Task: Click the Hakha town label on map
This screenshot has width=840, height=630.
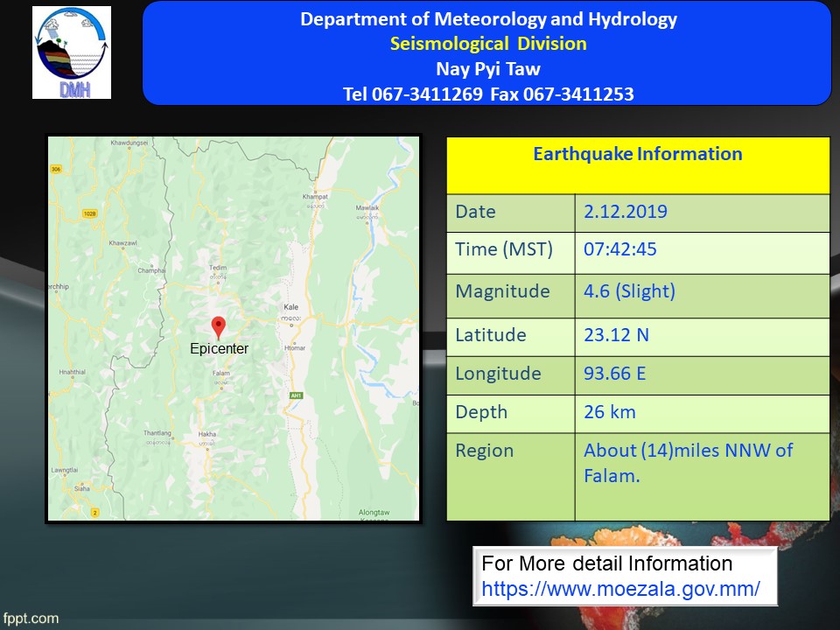Action: [x=206, y=434]
